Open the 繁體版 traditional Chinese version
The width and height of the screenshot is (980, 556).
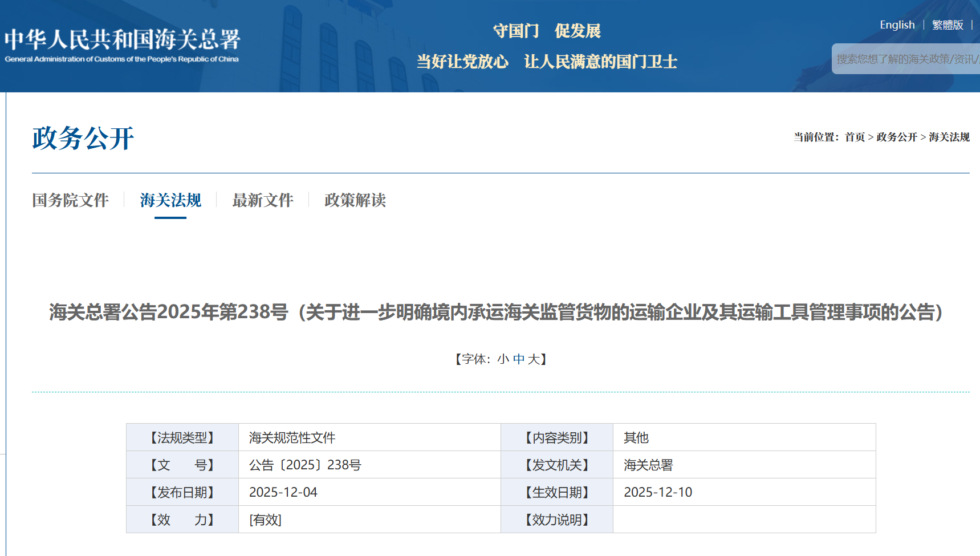click(x=947, y=25)
